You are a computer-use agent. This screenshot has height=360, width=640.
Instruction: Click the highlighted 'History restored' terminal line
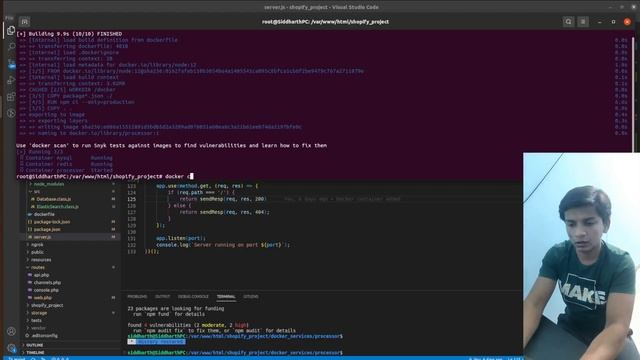[x=156, y=342]
